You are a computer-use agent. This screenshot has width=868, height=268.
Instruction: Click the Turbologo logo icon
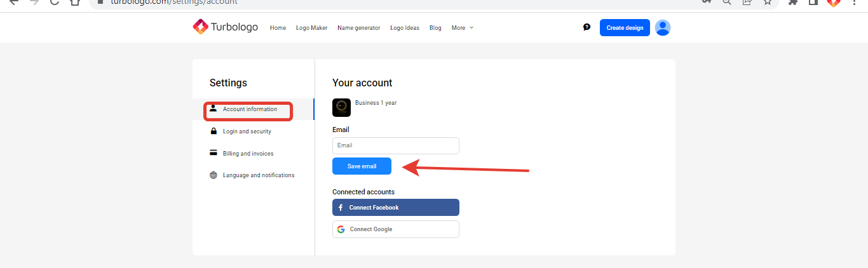pos(200,27)
